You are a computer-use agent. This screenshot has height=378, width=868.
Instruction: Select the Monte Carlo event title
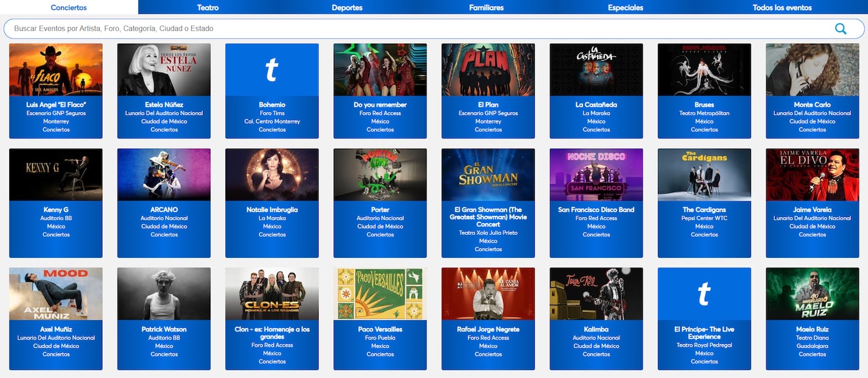point(812,105)
